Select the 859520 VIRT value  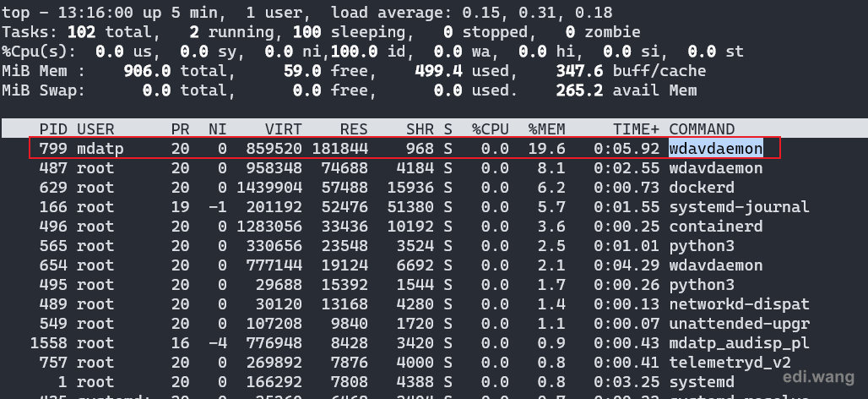[x=274, y=149]
